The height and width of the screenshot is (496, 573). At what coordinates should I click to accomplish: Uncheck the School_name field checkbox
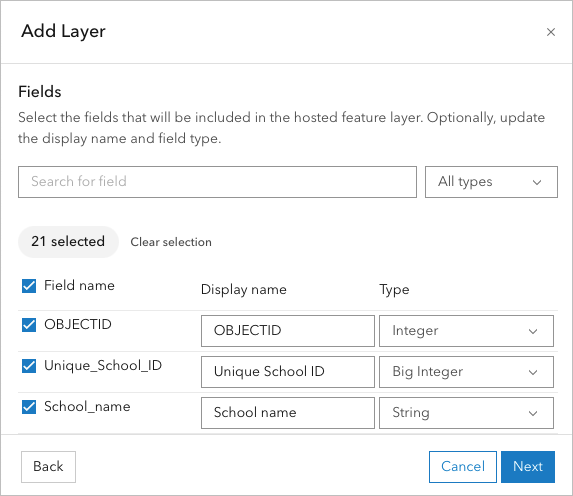(29, 406)
